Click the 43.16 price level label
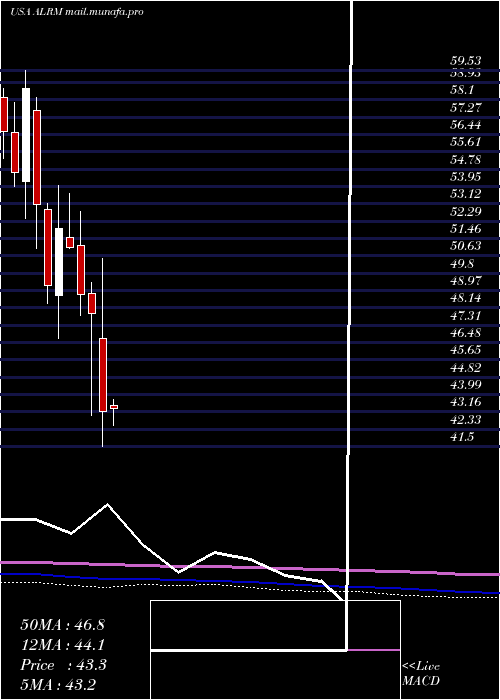This screenshot has width=500, height=700. point(465,401)
